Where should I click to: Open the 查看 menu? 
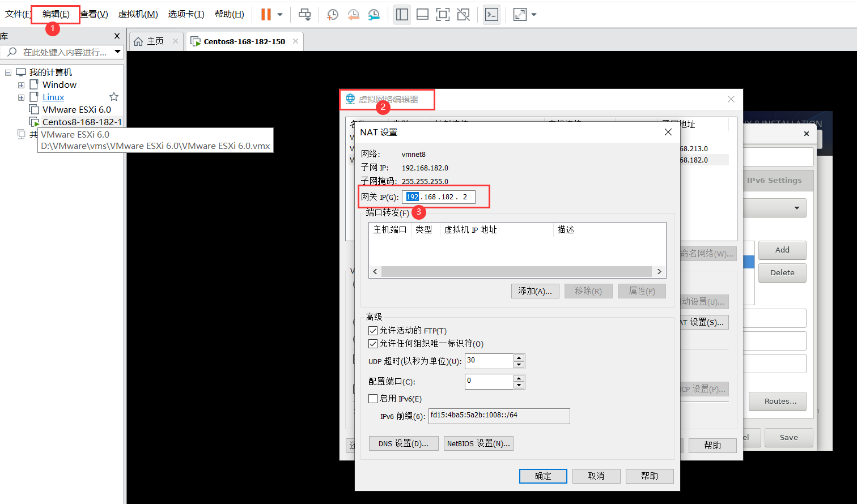coord(94,14)
